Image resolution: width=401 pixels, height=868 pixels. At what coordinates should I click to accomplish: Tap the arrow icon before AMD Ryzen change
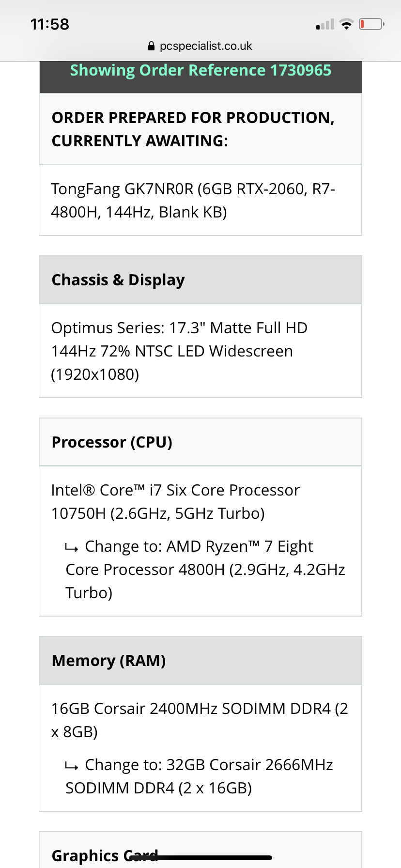pyautogui.click(x=72, y=548)
